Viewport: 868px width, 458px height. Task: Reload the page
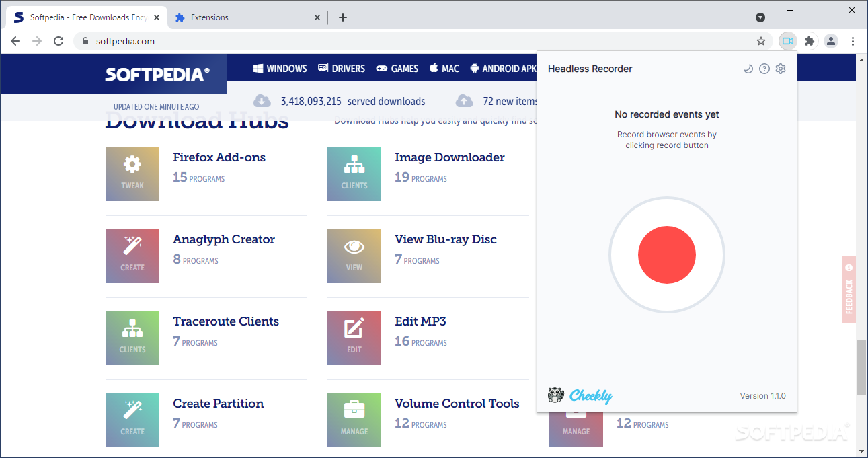tap(58, 41)
